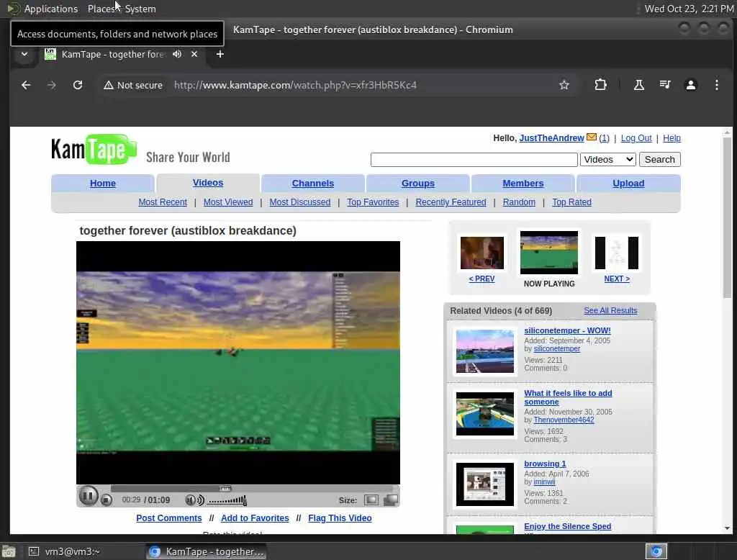The height and width of the screenshot is (560, 737).
Task: Seek in the video progress bar
Action: (251, 489)
